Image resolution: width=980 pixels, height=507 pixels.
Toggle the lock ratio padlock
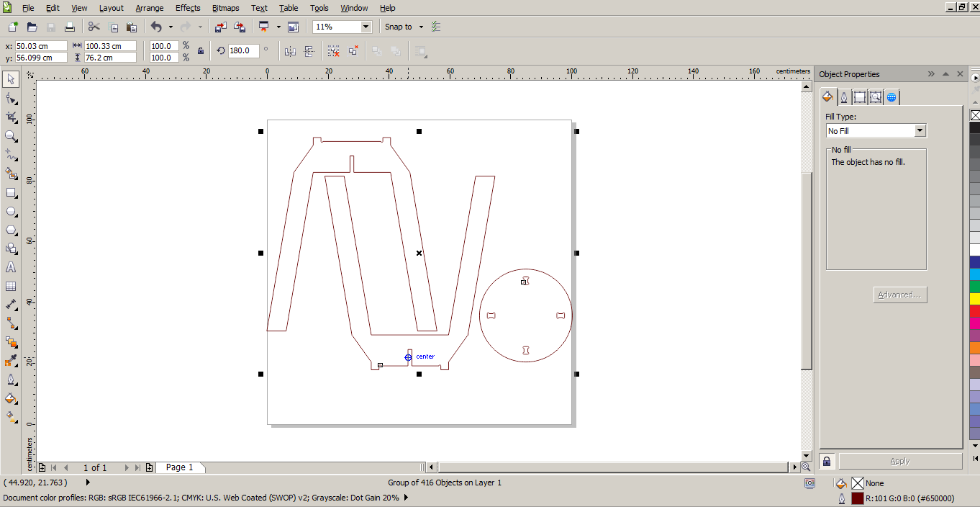pos(200,51)
